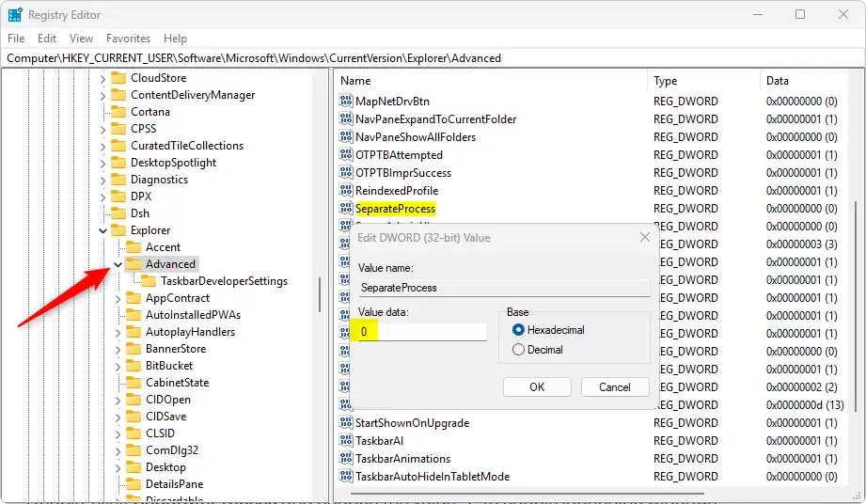Image resolution: width=866 pixels, height=504 pixels.
Task: Select the TaskbarAnimations value name
Action: 402,459
